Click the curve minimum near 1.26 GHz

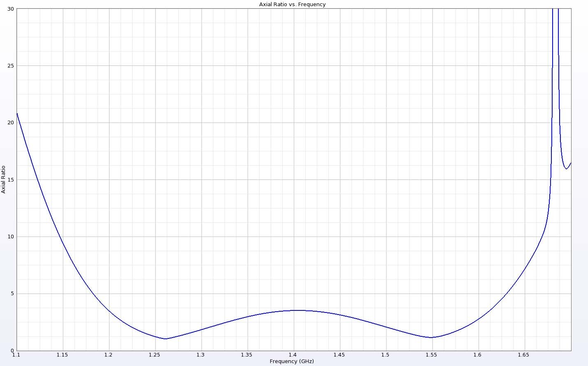click(x=165, y=339)
